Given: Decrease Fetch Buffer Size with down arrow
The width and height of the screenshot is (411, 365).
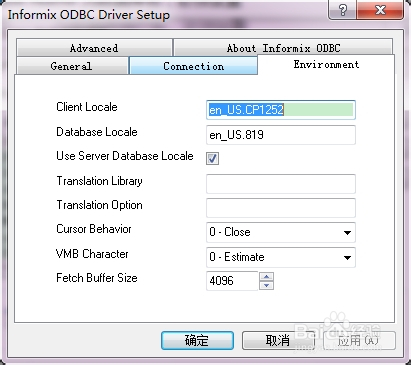Looking at the screenshot, I should pyautogui.click(x=266, y=285).
